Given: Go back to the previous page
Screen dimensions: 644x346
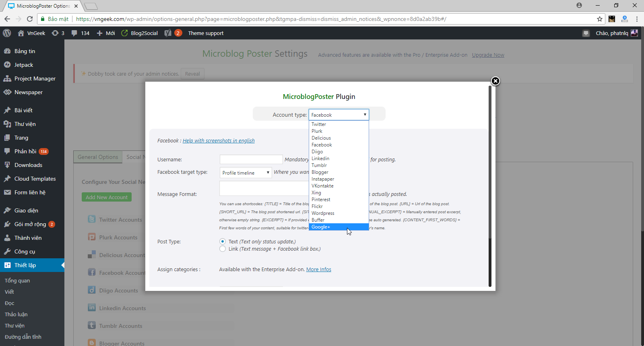Looking at the screenshot, I should pos(7,19).
